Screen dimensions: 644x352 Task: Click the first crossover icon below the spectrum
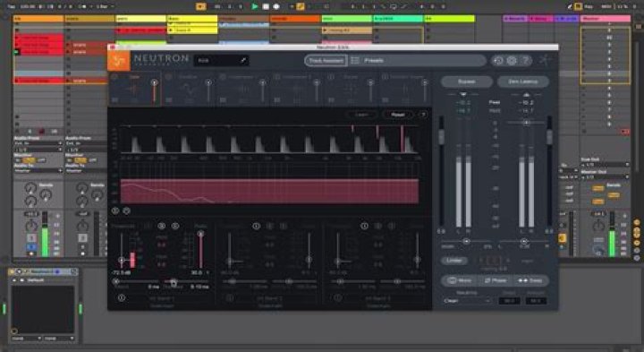coord(115,210)
